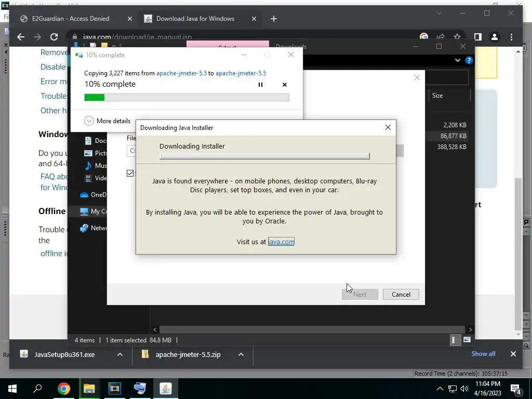
Task: Cancel the copy with the X button
Action: point(285,85)
